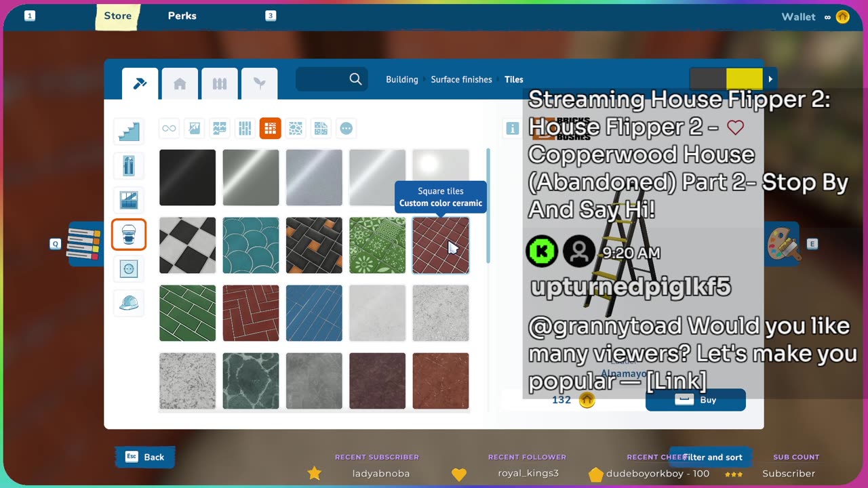868x488 pixels.
Task: Select the teal marble tile
Action: coord(251,381)
